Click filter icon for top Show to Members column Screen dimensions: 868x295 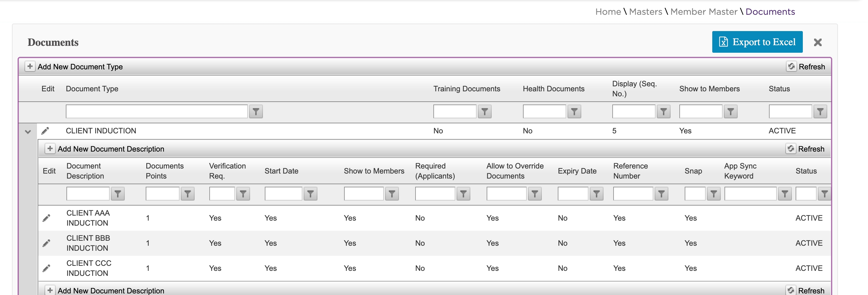[730, 111]
